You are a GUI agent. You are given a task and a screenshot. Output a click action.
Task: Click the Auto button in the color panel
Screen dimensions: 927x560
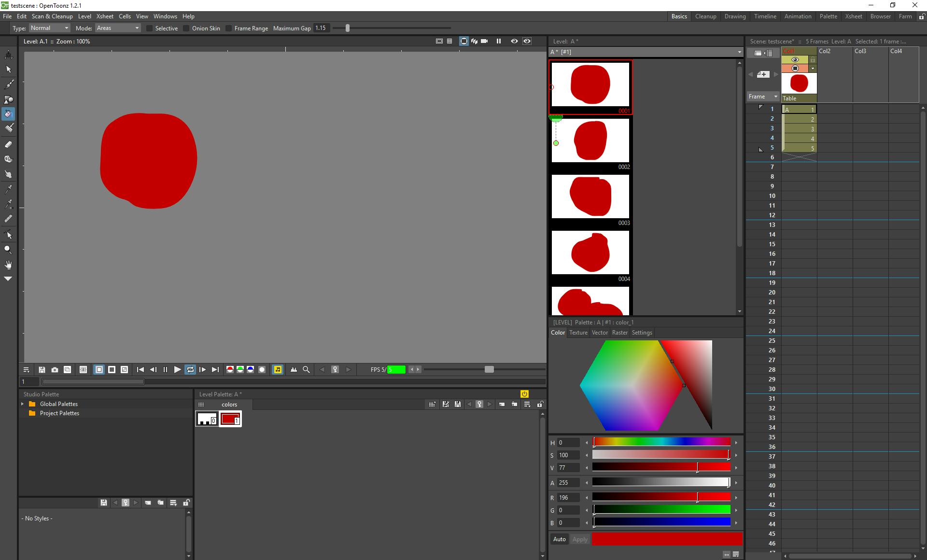pos(559,539)
